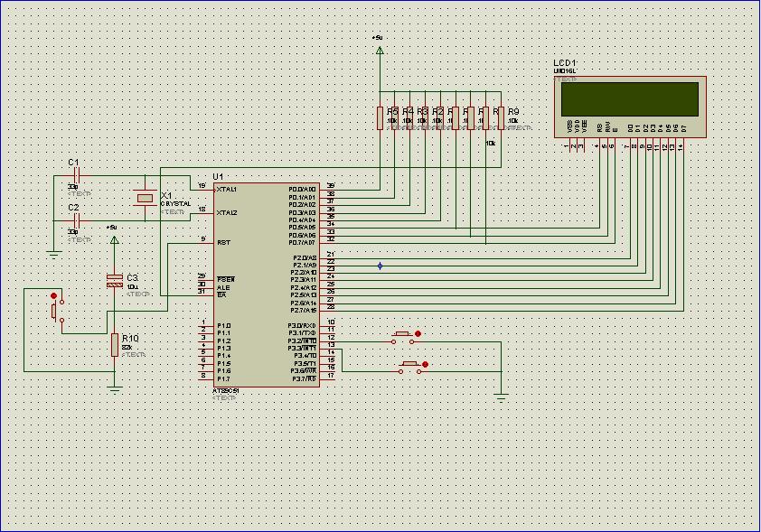Select the C2 capacitor symbol
This screenshot has height=532, width=761.
click(x=77, y=221)
